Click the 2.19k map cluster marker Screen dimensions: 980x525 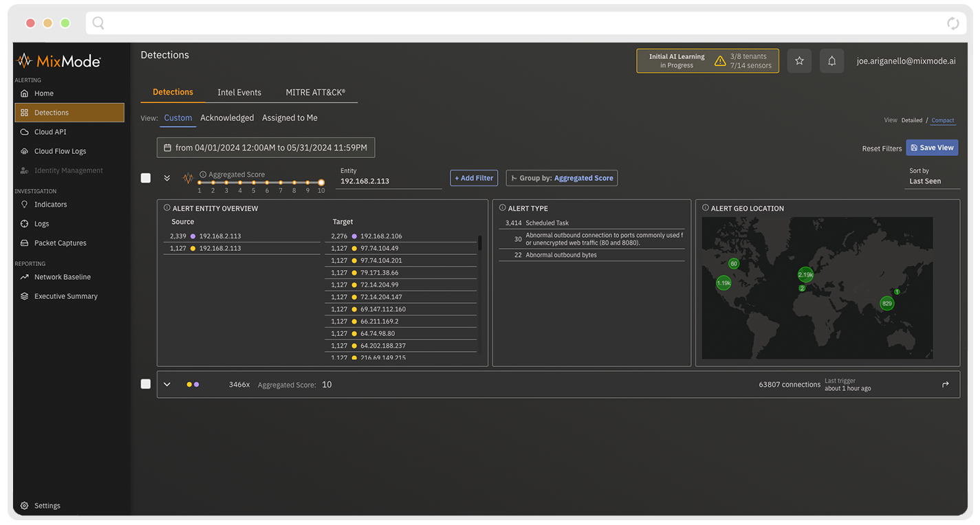[x=805, y=275]
